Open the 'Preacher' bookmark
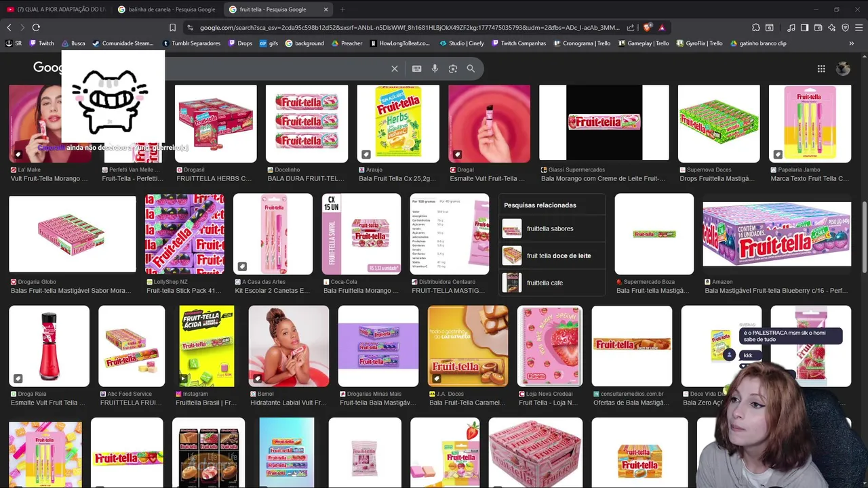 pos(347,43)
